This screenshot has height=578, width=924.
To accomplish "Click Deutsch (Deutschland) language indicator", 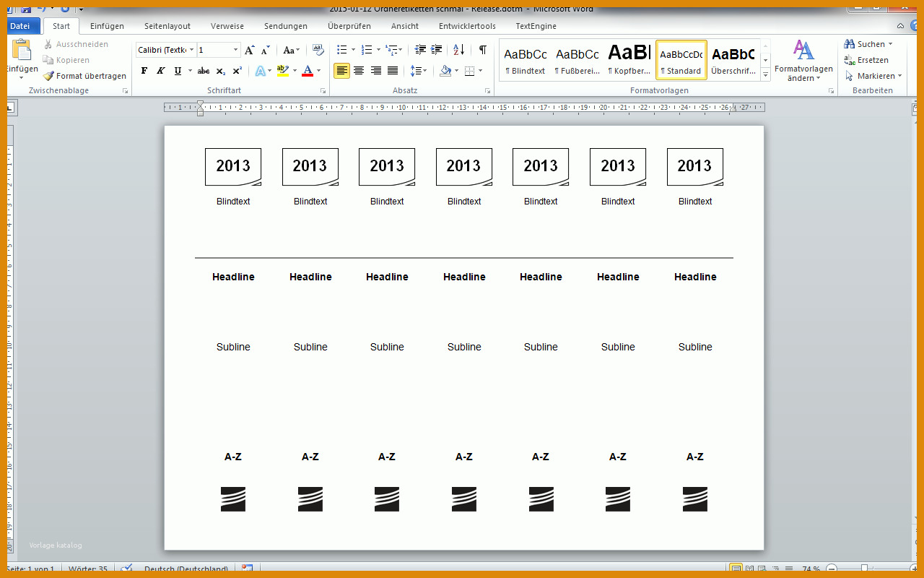I will coord(186,569).
